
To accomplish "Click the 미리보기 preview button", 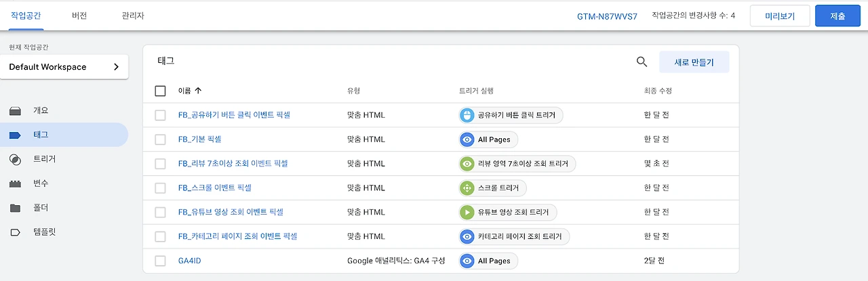I will 780,16.
